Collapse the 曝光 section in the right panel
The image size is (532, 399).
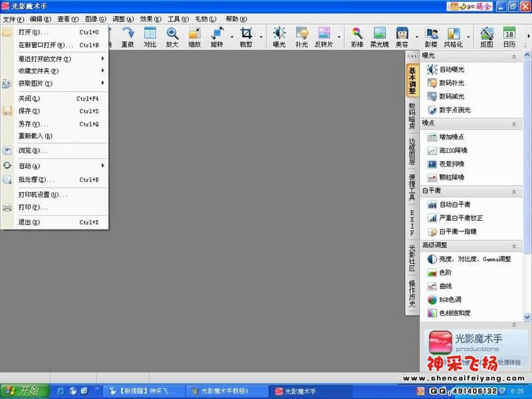point(513,57)
